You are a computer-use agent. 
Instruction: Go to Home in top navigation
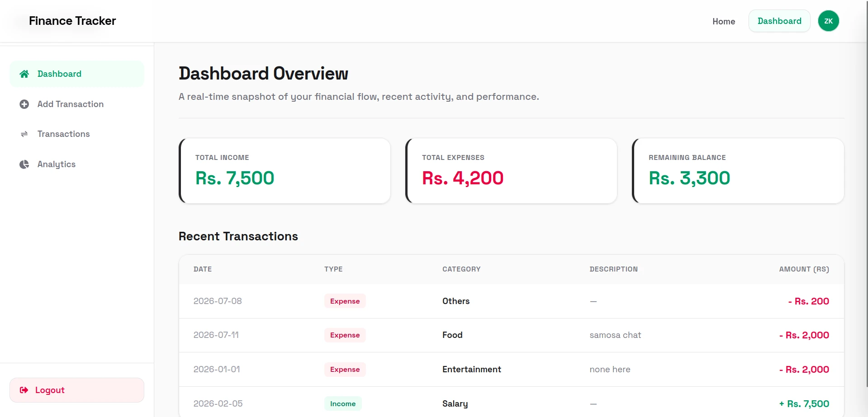[724, 21]
